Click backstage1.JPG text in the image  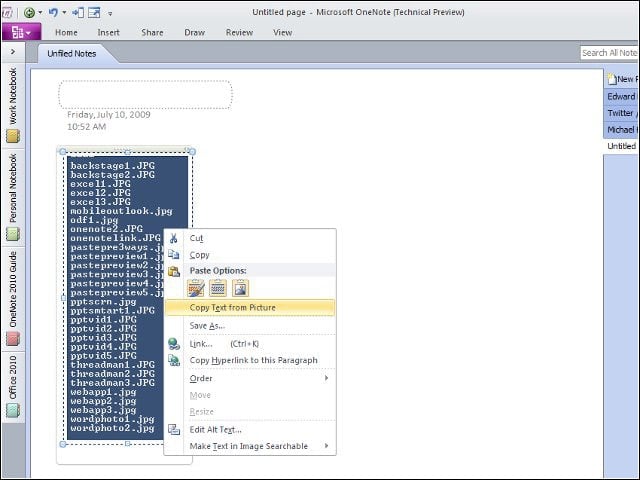(113, 166)
